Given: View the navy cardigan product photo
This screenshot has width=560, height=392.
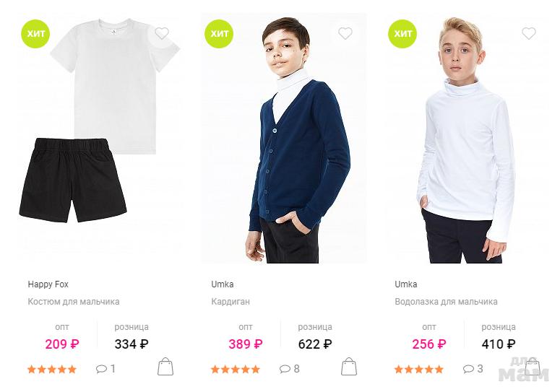Looking at the screenshot, I should (283, 138).
